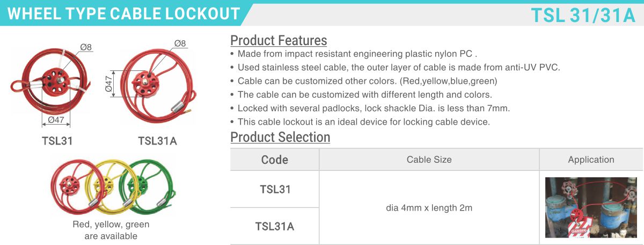Select the Code column header
644x245 pixels.
click(275, 160)
